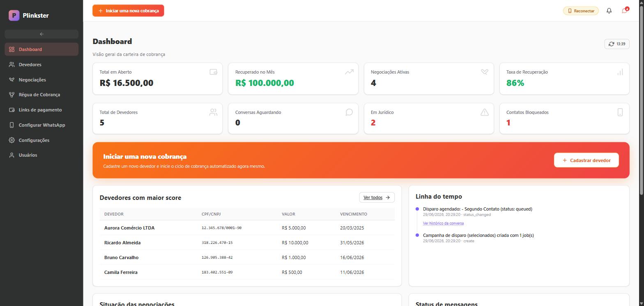Select debtor Camila Ferreira

121,272
